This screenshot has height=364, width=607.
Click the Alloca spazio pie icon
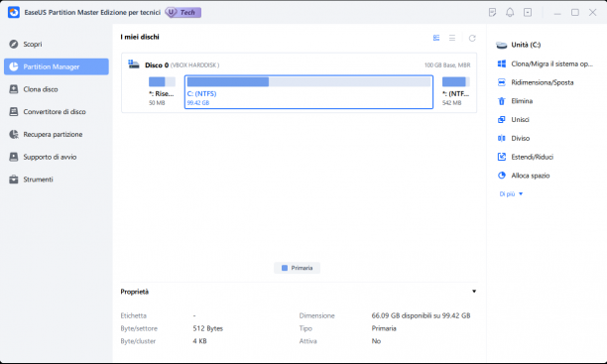[x=502, y=176]
